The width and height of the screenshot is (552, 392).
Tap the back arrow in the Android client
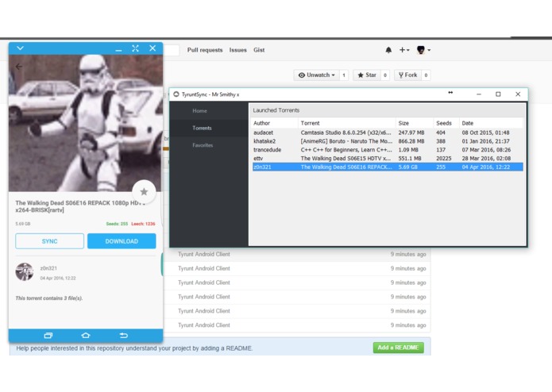[18, 67]
